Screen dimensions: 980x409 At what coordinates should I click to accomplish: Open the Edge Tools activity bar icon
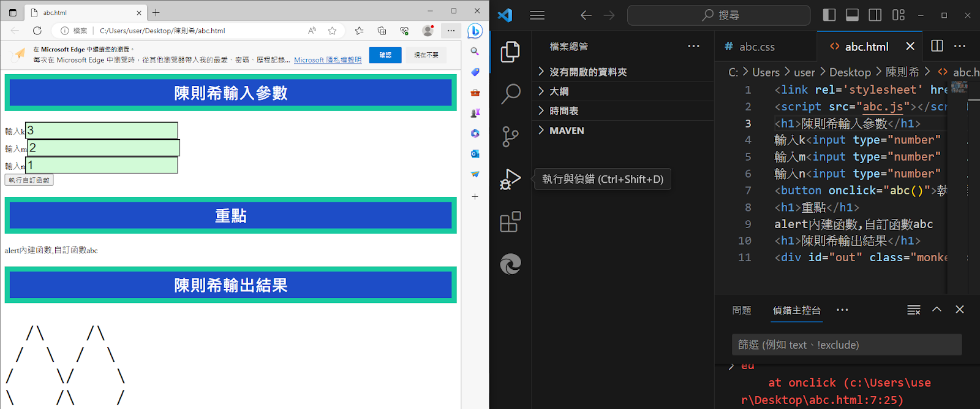pos(510,264)
